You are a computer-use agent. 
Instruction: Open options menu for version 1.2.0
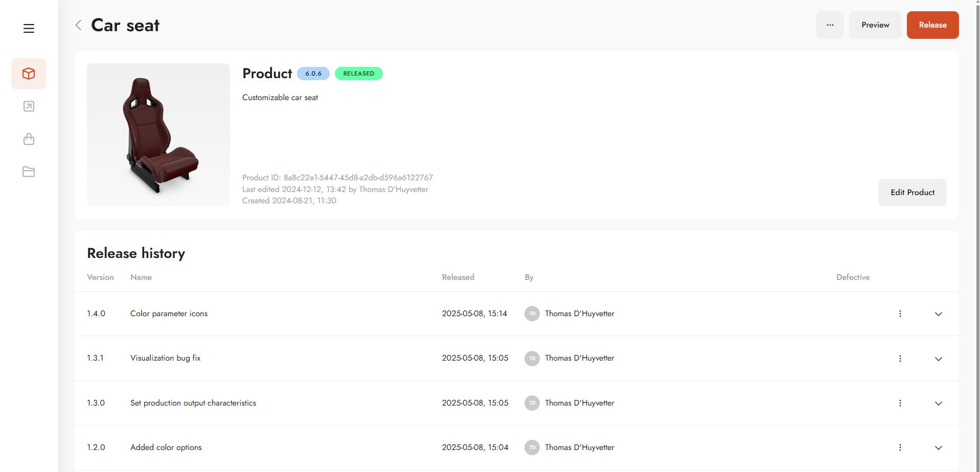pos(900,447)
